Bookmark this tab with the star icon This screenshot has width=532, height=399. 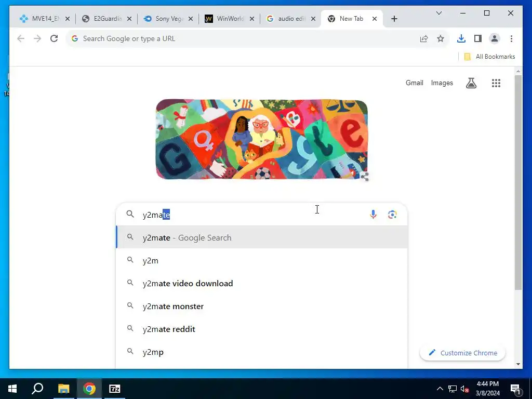coord(441,38)
